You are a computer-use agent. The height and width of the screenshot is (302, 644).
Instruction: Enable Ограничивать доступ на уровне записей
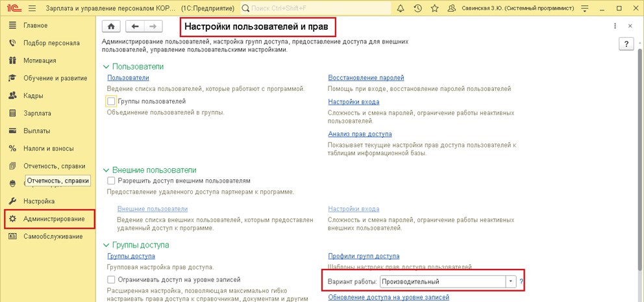tap(111, 280)
